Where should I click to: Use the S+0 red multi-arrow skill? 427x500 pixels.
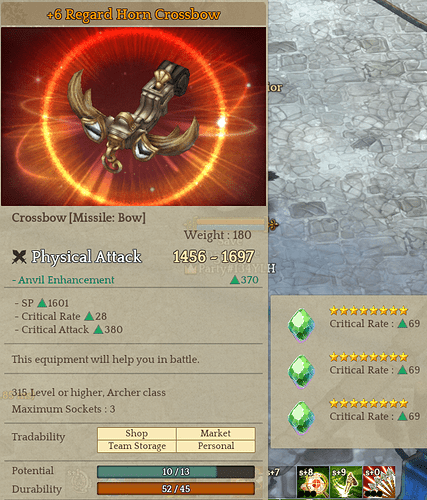pos(379,482)
